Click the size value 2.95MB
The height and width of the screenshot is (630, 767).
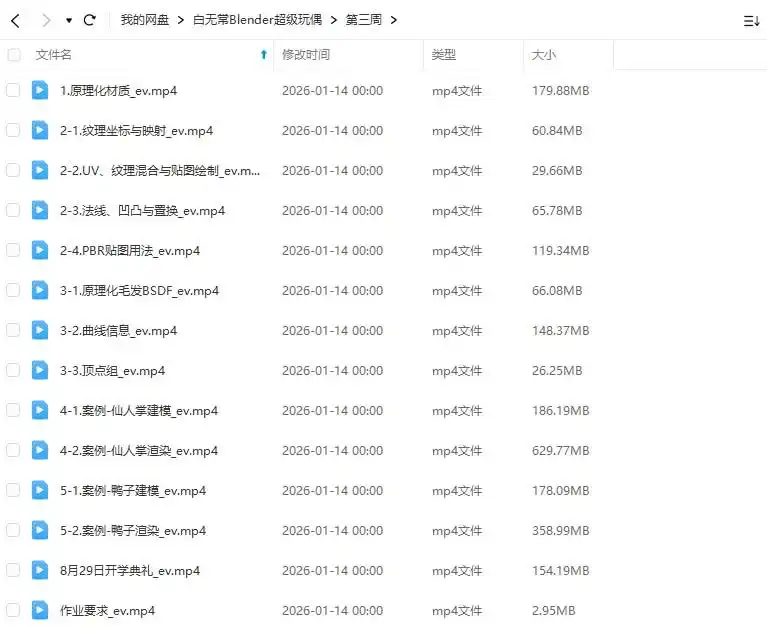click(554, 610)
